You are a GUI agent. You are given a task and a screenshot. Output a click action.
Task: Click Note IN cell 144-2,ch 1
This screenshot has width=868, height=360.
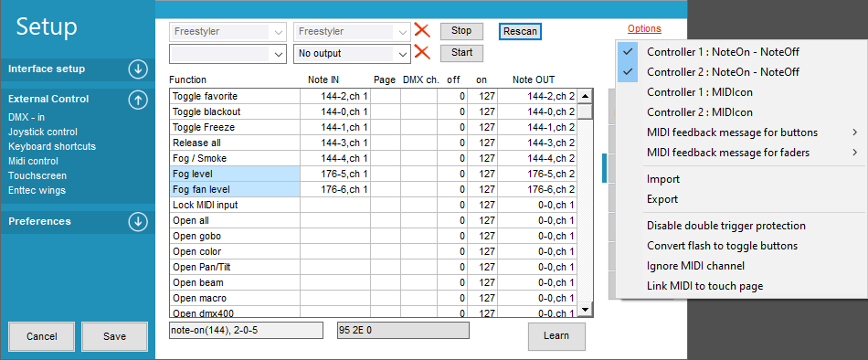pyautogui.click(x=335, y=96)
